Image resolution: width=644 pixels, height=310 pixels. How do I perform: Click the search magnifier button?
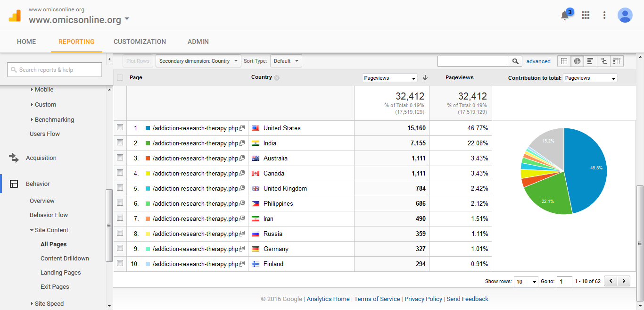pyautogui.click(x=516, y=61)
